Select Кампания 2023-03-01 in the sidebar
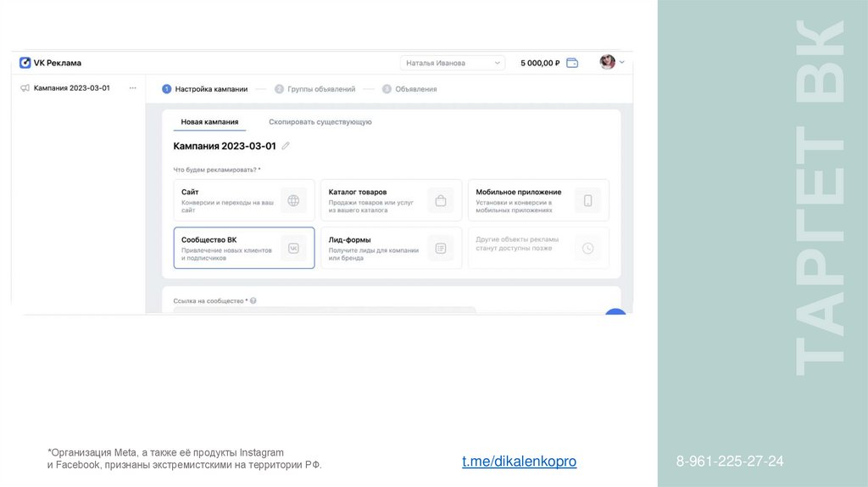The image size is (868, 487). tap(72, 88)
